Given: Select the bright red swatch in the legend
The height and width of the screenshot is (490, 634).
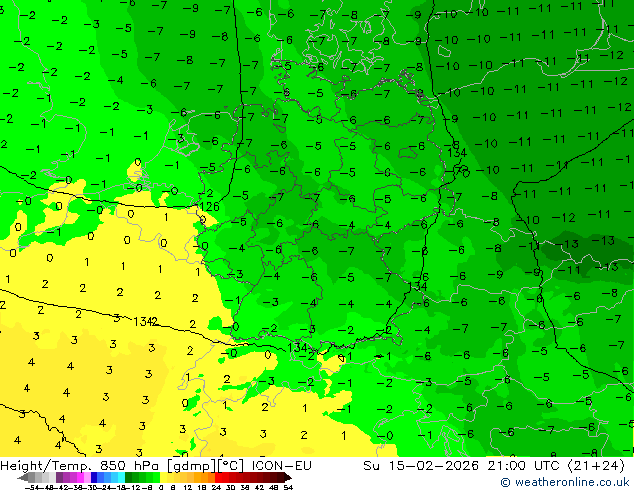Looking at the screenshot, I should coord(218,477).
